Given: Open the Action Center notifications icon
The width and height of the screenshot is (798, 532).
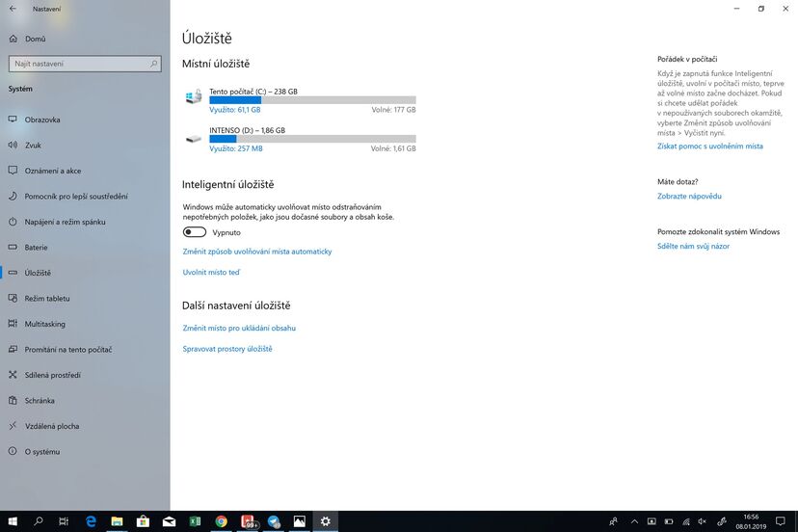Looking at the screenshot, I should 781,521.
